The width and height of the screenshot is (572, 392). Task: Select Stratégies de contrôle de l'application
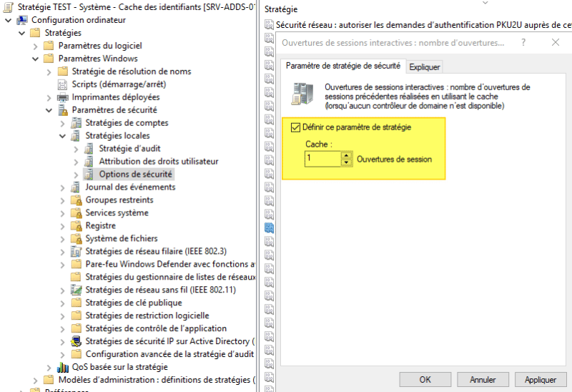[x=156, y=328]
